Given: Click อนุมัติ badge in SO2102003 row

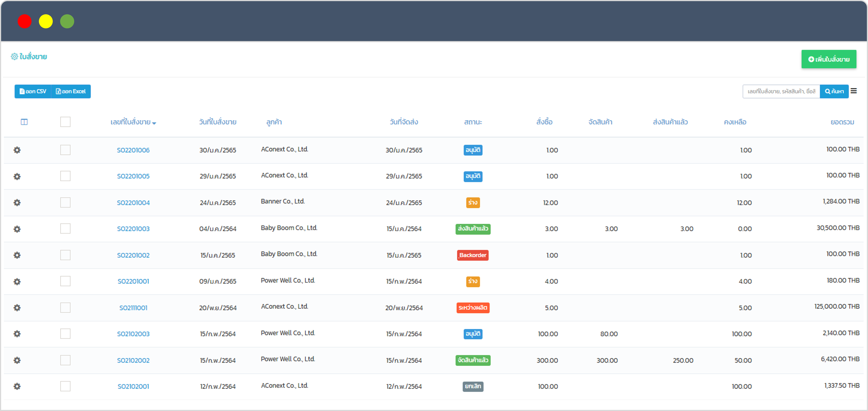Looking at the screenshot, I should tap(473, 334).
